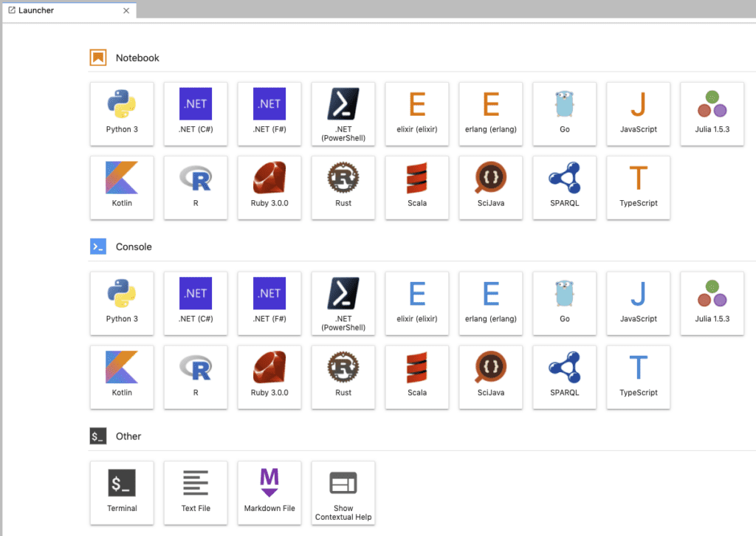This screenshot has width=756, height=536.
Task: Create a SPARQL notebook
Action: click(x=565, y=188)
